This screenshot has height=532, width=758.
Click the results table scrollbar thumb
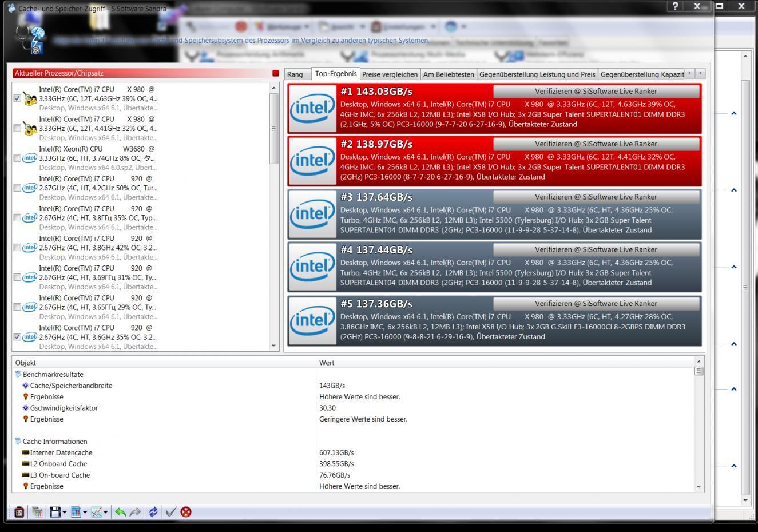(699, 371)
